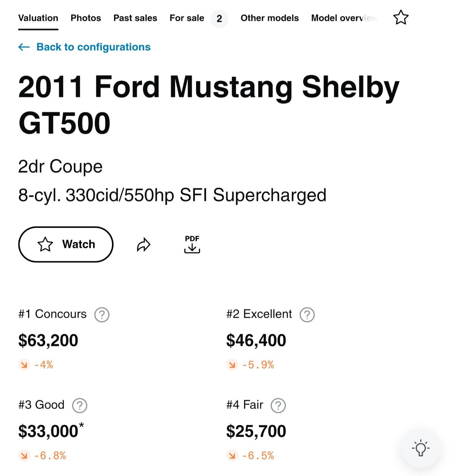Viewport: 452px width, 476px height.
Task: Open the Photos tab
Action: tap(86, 18)
